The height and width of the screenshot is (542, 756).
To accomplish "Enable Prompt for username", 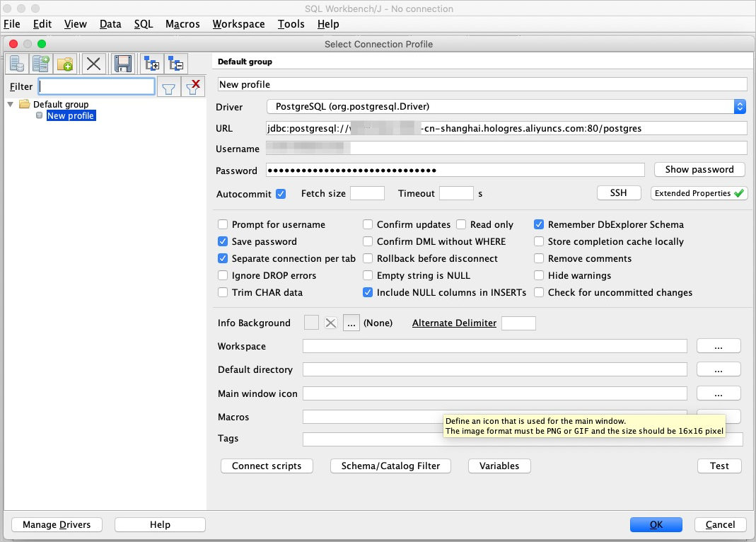I will 223,225.
